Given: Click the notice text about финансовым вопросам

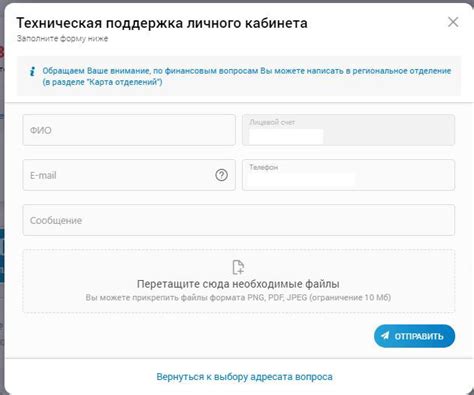Looking at the screenshot, I should 247,76.
